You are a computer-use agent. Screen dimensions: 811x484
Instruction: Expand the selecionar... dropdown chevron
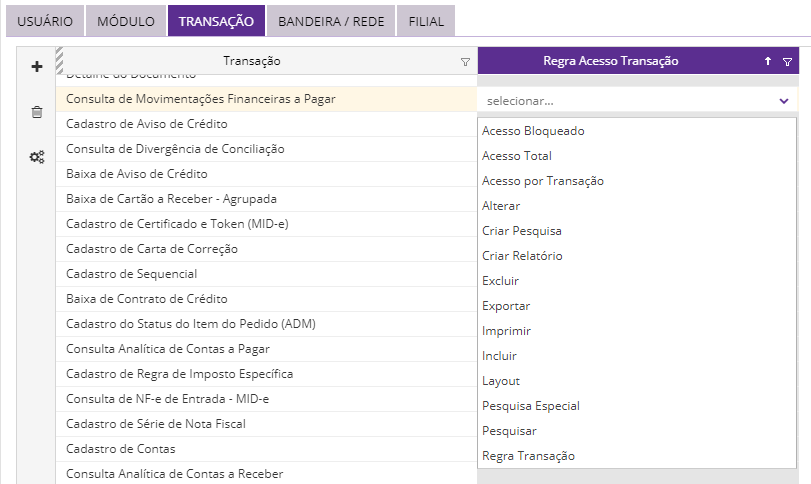point(783,101)
